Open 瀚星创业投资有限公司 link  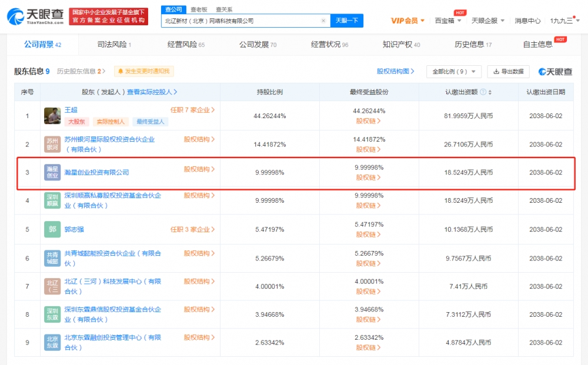point(97,172)
